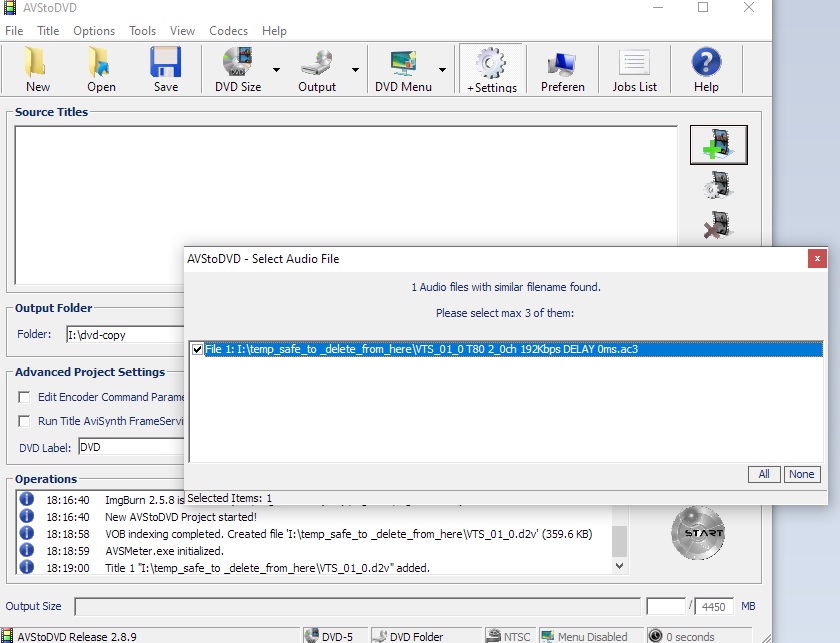Click the Help question mark icon
The width and height of the screenshot is (840, 643).
click(x=706, y=69)
